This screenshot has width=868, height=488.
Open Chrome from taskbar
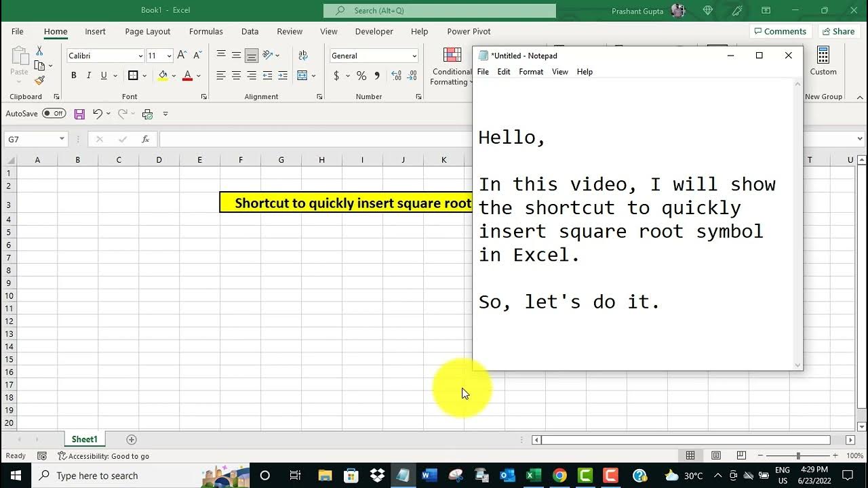(559, 475)
